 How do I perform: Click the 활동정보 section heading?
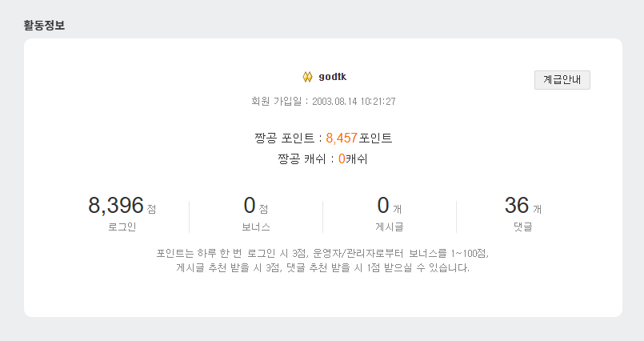45,25
